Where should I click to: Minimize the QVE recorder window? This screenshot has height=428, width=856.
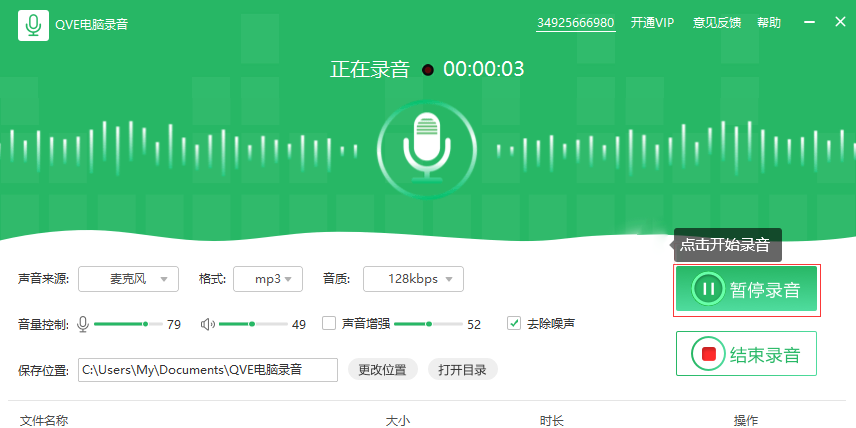810,22
